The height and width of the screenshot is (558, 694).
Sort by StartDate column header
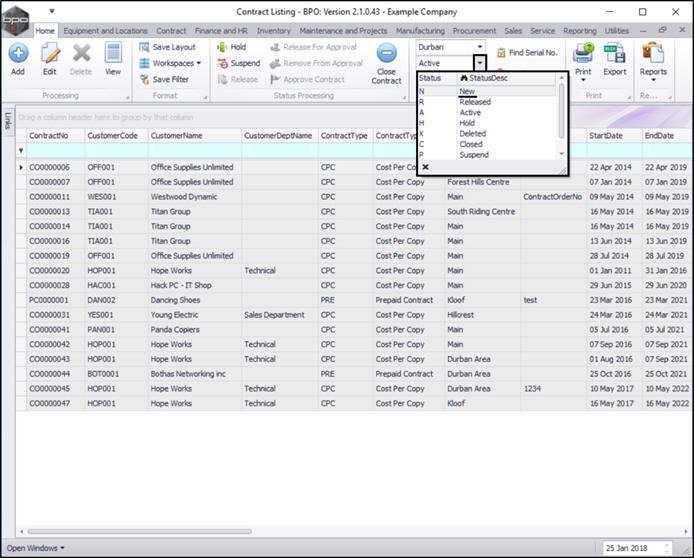[614, 136]
